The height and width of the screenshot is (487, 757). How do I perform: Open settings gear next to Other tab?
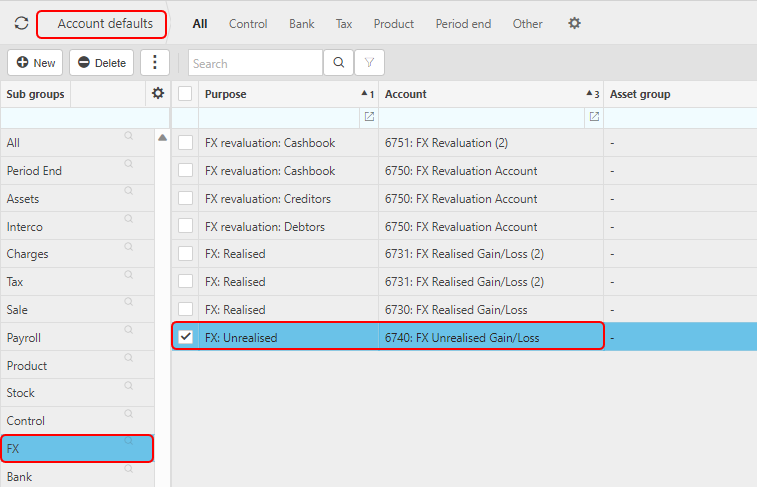(x=574, y=23)
